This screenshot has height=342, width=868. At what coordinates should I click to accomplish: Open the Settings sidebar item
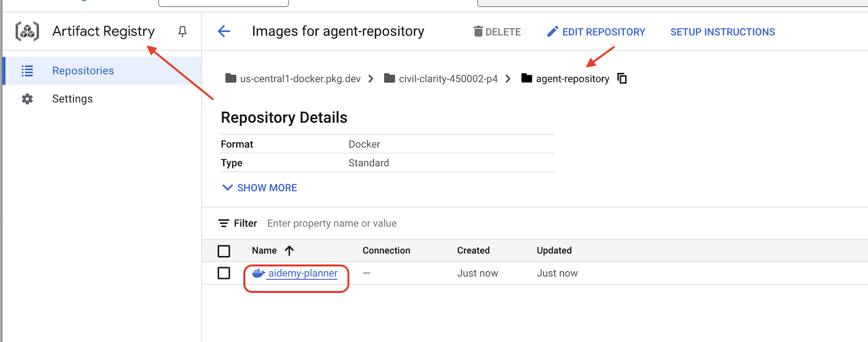click(x=72, y=99)
